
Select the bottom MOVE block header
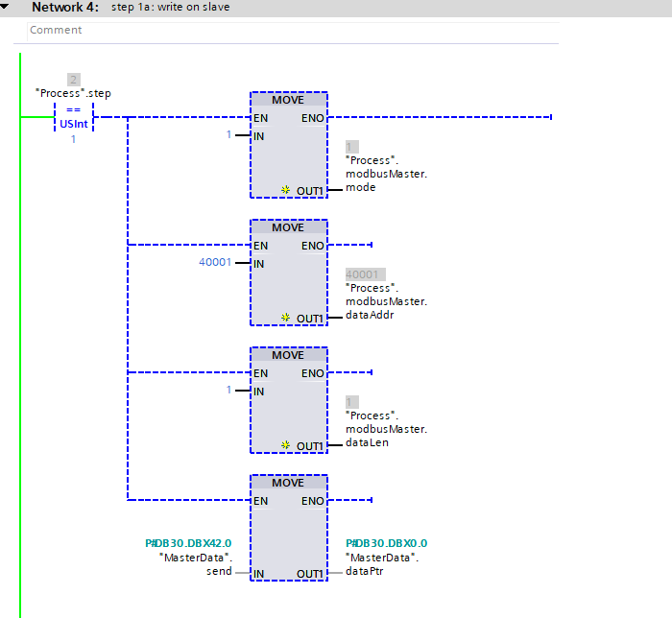click(x=288, y=483)
